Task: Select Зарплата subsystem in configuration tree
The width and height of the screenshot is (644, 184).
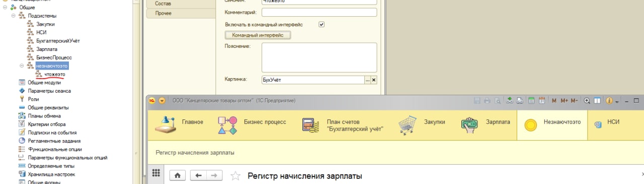Action: (46, 49)
